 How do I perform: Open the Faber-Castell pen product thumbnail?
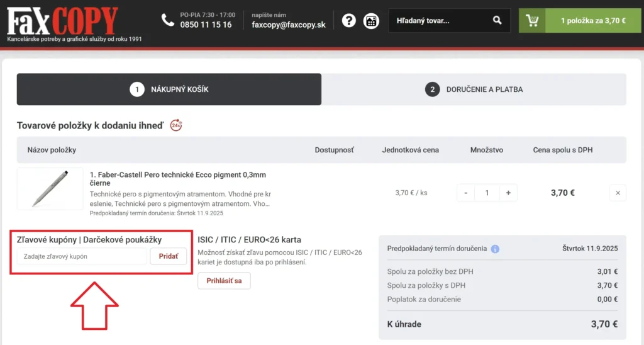click(x=50, y=188)
